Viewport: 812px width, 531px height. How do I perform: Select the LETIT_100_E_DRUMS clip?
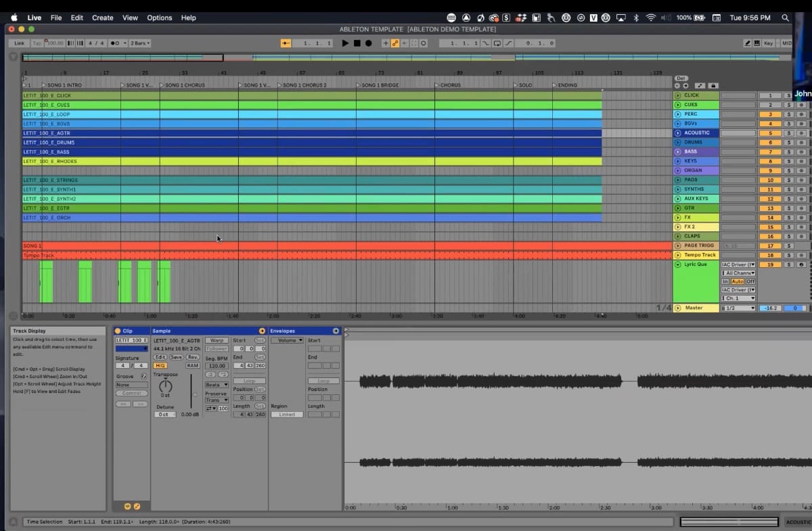click(x=312, y=143)
